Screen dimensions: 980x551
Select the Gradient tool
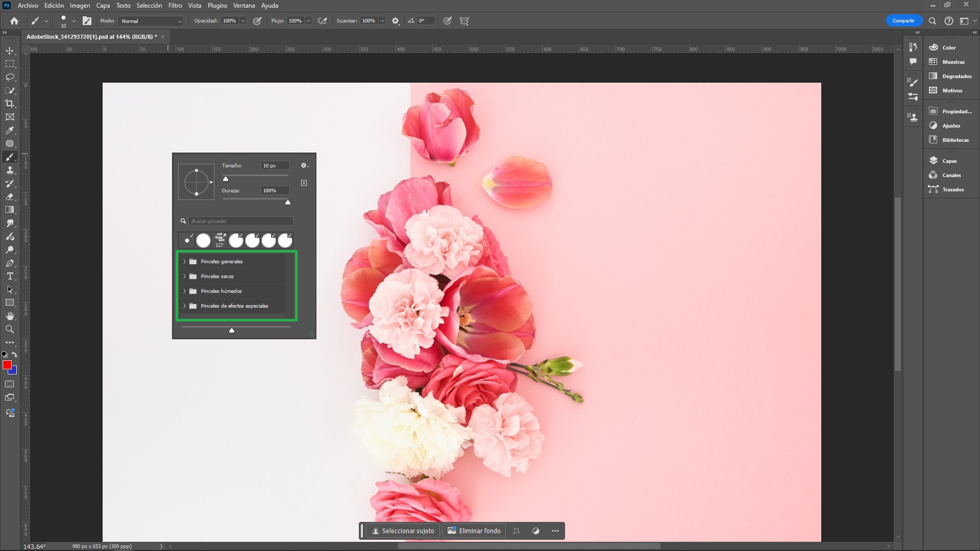[10, 210]
